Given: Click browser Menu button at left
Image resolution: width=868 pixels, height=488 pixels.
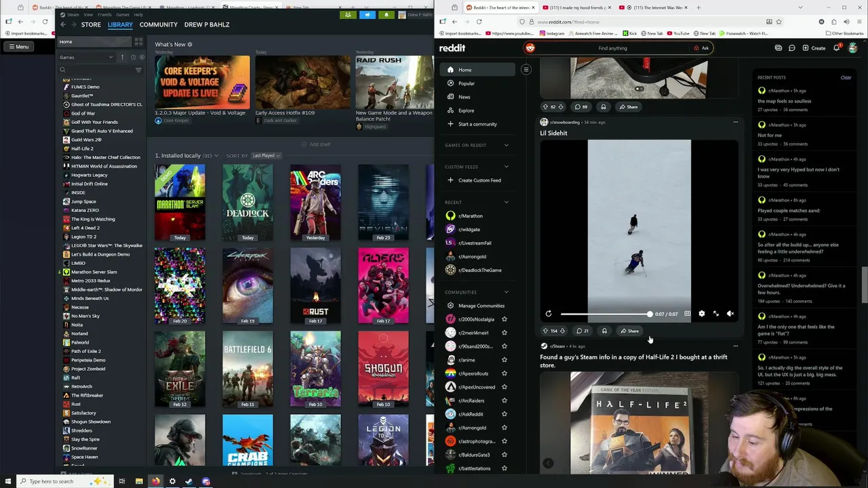Looking at the screenshot, I should 18,47.
